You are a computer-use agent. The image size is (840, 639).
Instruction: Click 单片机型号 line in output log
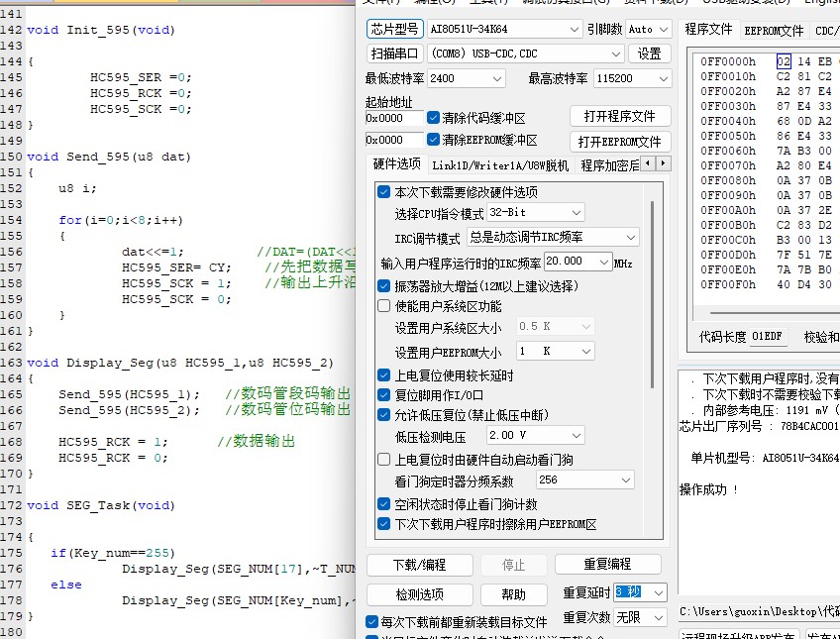tap(765, 458)
